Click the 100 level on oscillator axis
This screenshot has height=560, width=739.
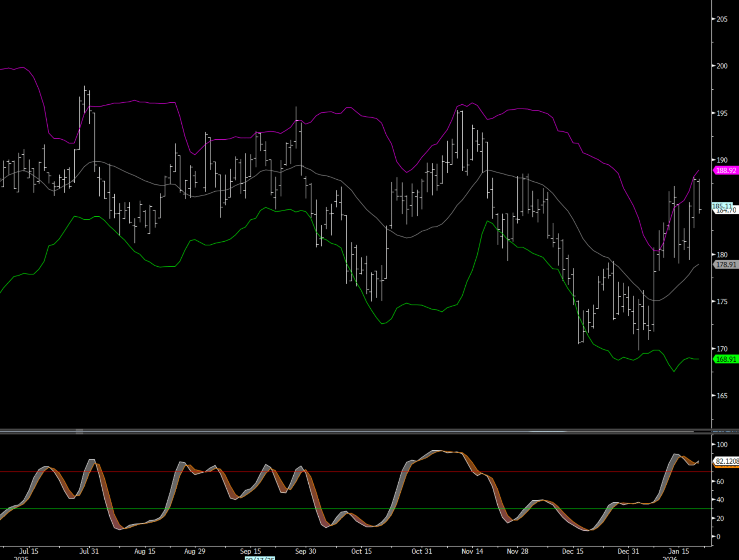[722, 445]
